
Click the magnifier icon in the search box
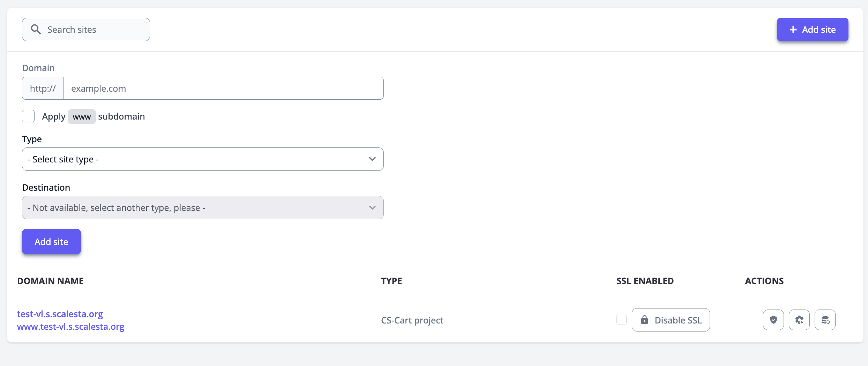[x=36, y=29]
